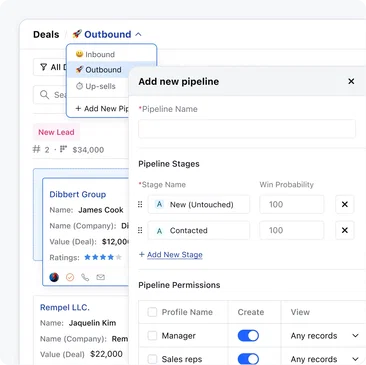Screen dimensions: 366x365
Task: Click the deal count hash icon
Action: click(36, 149)
